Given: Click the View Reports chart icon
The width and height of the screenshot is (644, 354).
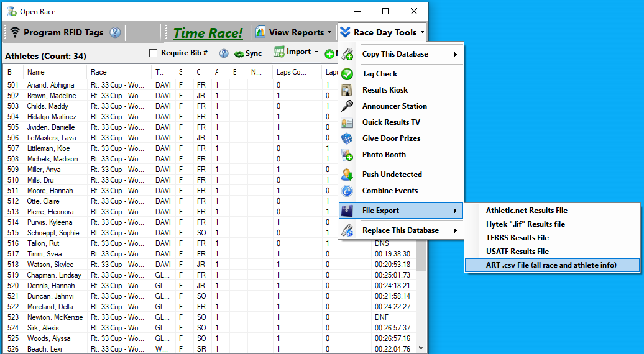Looking at the screenshot, I should point(260,32).
